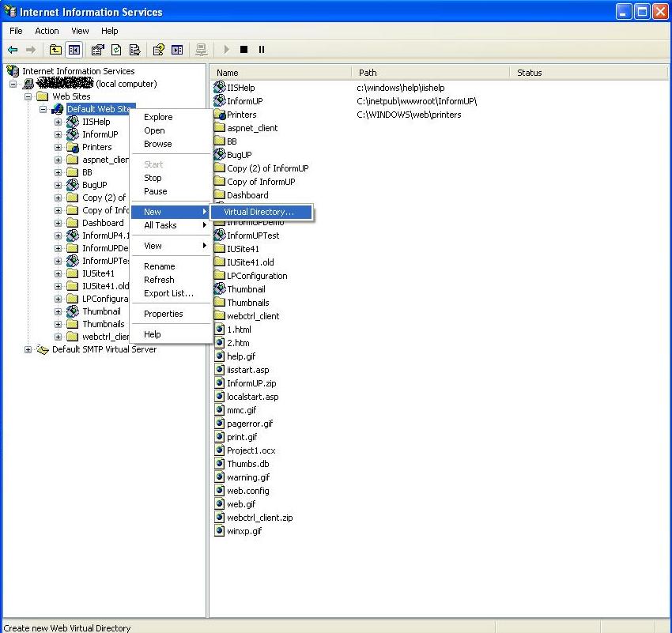Screen dimensions: 672x633
Task: Select Pause in the context menu
Action: [x=171, y=191]
